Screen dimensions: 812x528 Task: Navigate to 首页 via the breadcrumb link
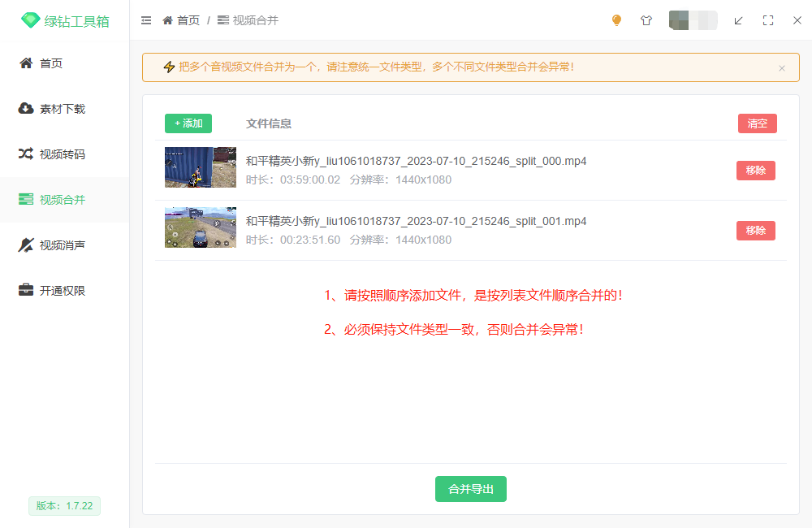(x=187, y=20)
